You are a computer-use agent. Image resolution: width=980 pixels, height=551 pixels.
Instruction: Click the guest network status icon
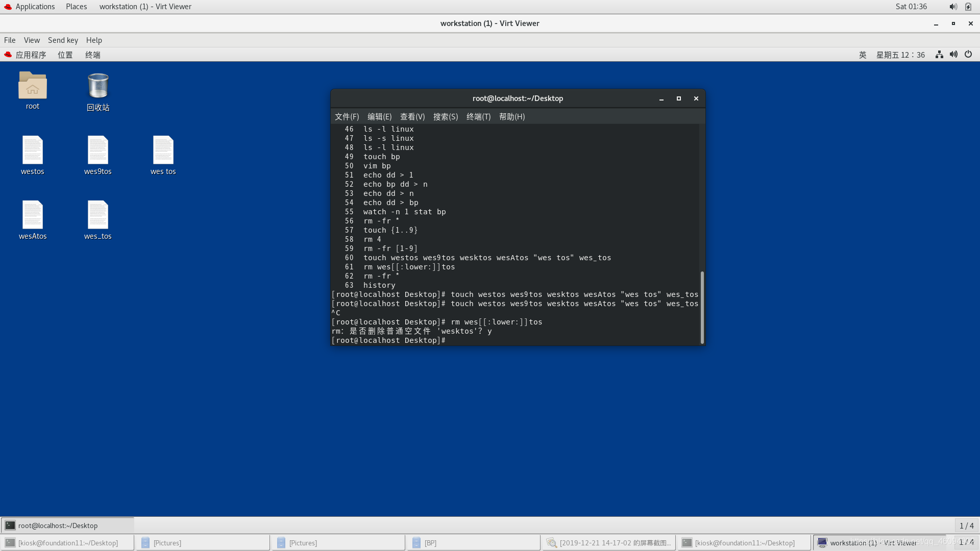[939, 55]
